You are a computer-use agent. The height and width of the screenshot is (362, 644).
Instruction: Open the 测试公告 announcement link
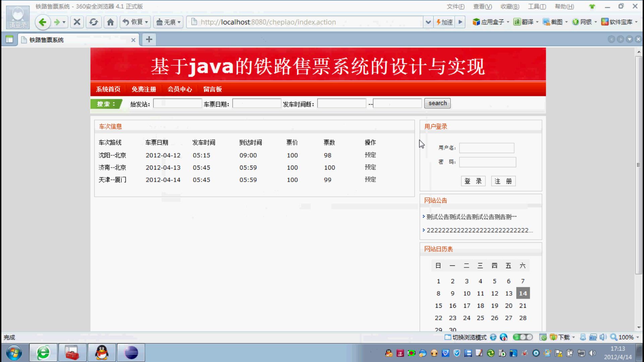[471, 217]
